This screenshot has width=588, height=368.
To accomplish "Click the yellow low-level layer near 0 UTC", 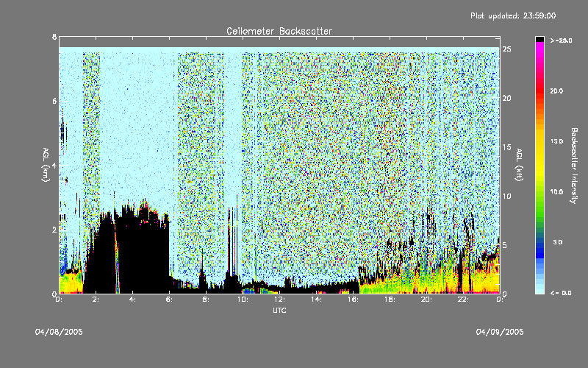I will (71, 283).
